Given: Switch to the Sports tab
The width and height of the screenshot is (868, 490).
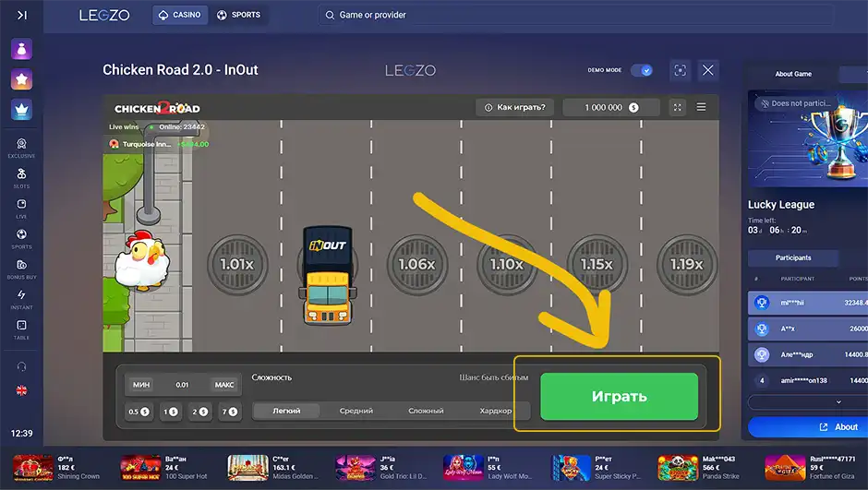Looking at the screenshot, I should pos(238,15).
